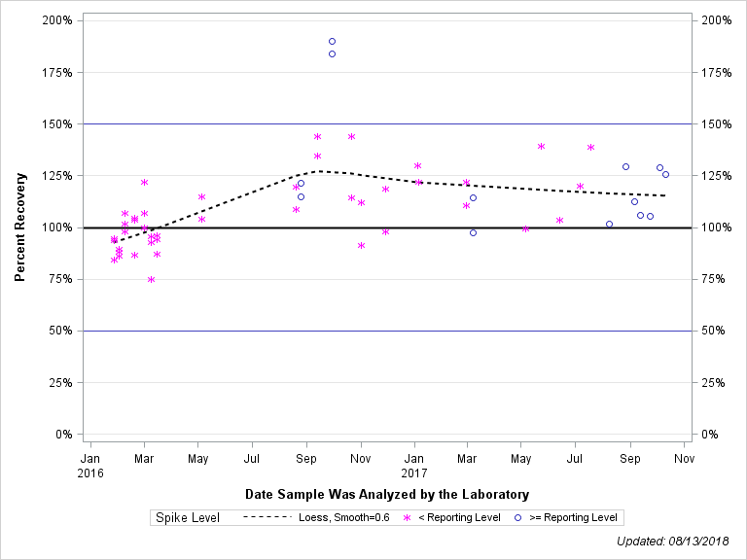Click the blue circle legend marker
Image resolution: width=747 pixels, height=560 pixels.
point(517,517)
